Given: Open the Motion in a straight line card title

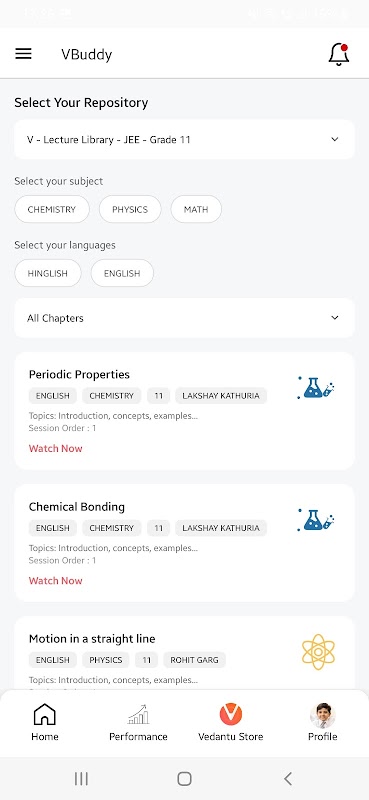Looking at the screenshot, I should click(92, 639).
